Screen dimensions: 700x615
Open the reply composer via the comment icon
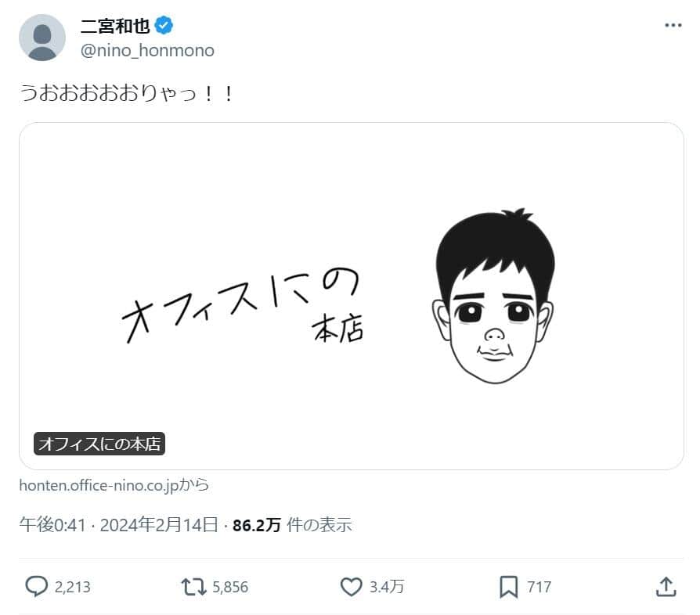[36, 586]
